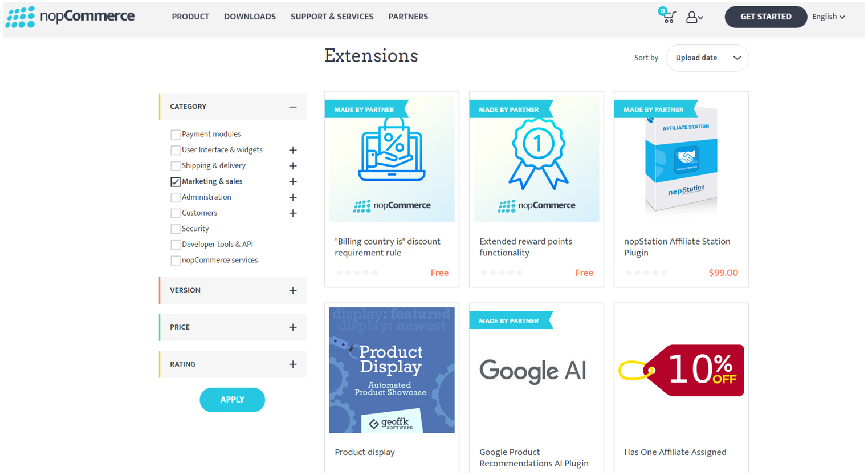Tick the Developer tools & API checkbox
The height and width of the screenshot is (475, 868).
pyautogui.click(x=176, y=245)
